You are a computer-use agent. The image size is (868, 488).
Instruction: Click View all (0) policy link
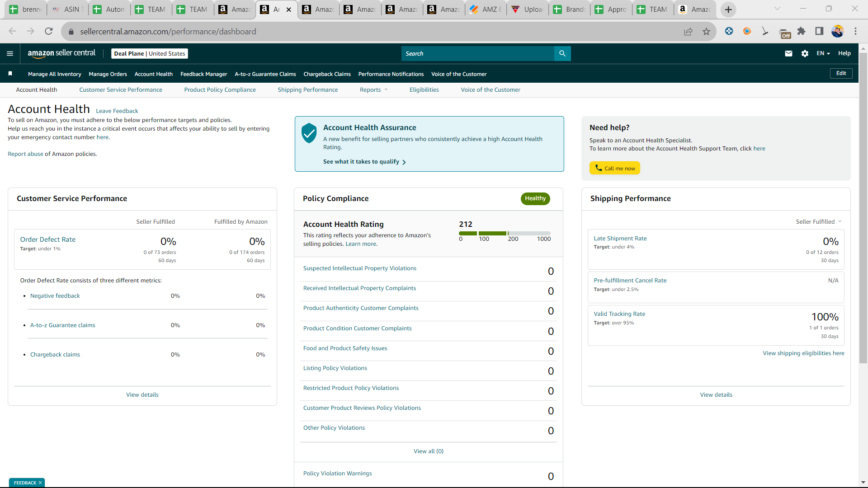[429, 451]
